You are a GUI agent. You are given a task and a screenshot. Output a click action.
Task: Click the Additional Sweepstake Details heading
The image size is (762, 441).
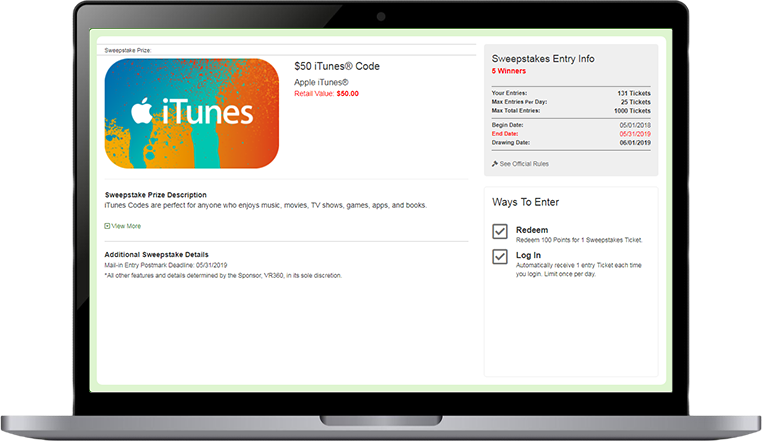[156, 254]
